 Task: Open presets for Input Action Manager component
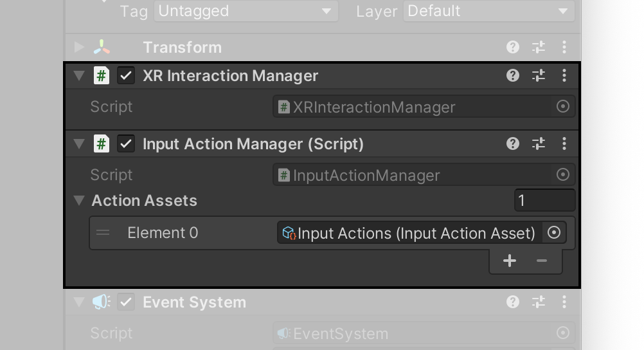[539, 144]
